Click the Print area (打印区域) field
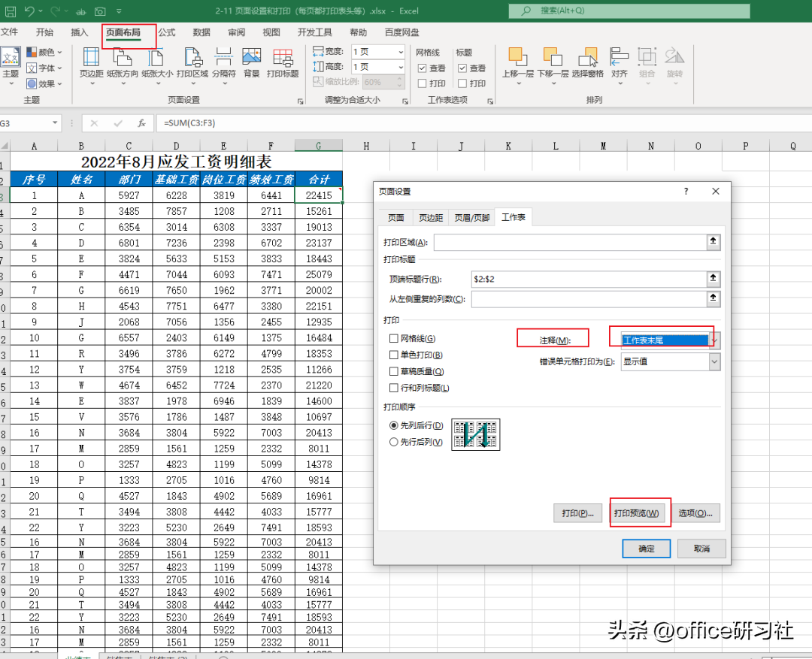Screen dimensions: 812x659 [x=570, y=242]
